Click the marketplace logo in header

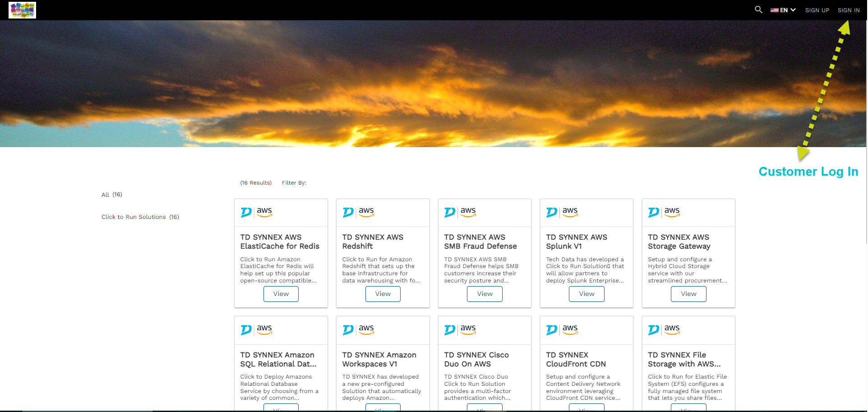tap(22, 10)
